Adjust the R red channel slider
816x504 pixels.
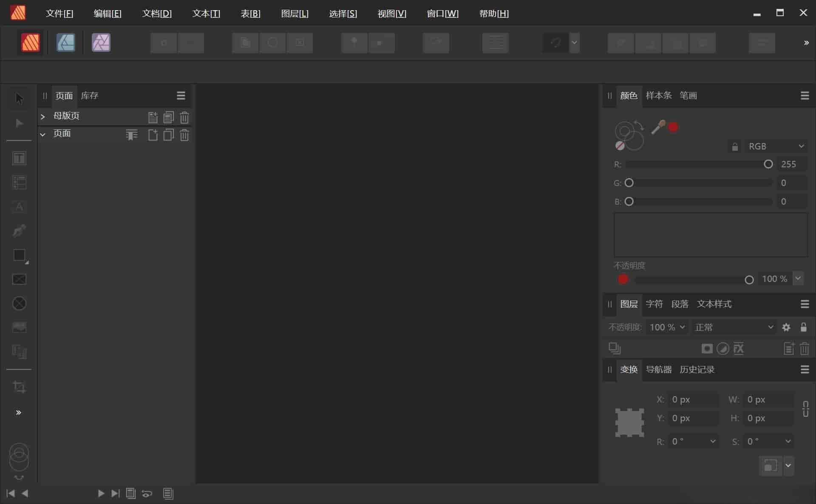(699, 164)
